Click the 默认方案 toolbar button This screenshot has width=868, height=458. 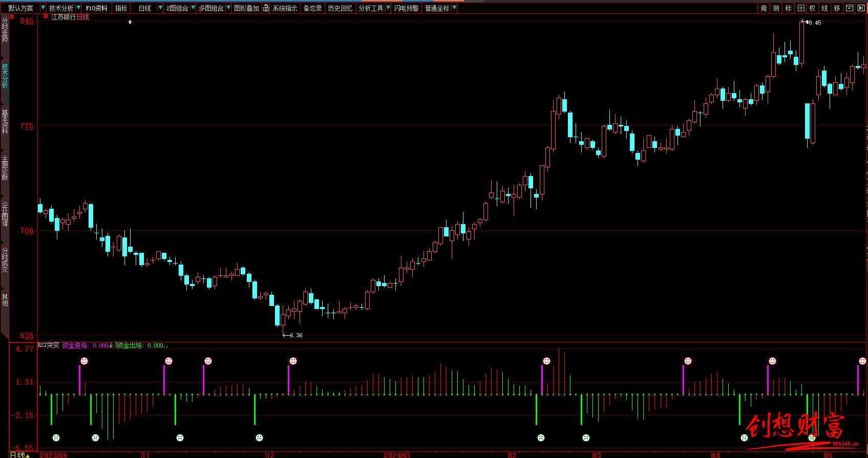tap(21, 8)
